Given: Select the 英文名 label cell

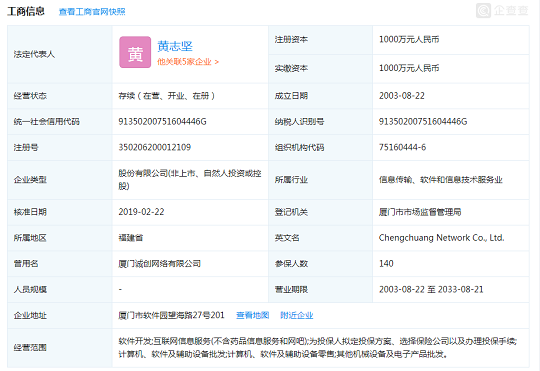Looking at the screenshot, I should (320, 238).
